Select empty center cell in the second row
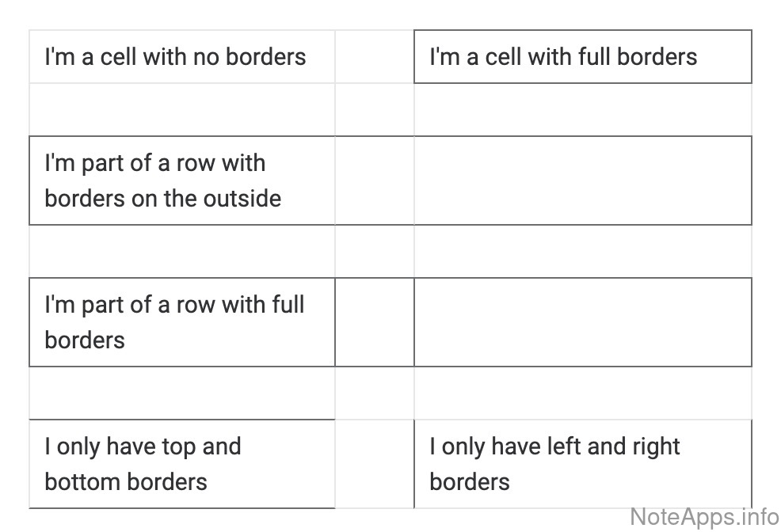The height and width of the screenshot is (532, 781). [x=375, y=110]
